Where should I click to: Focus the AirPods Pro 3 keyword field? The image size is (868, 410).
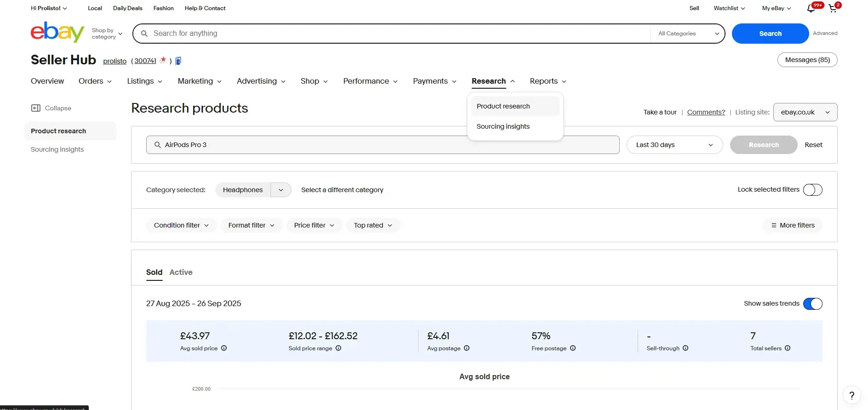coord(383,145)
